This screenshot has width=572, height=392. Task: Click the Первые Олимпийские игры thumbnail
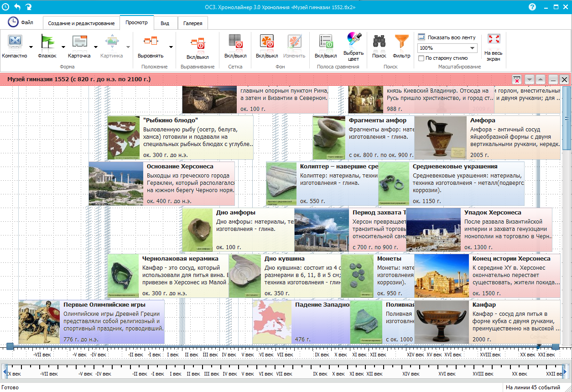(39, 322)
